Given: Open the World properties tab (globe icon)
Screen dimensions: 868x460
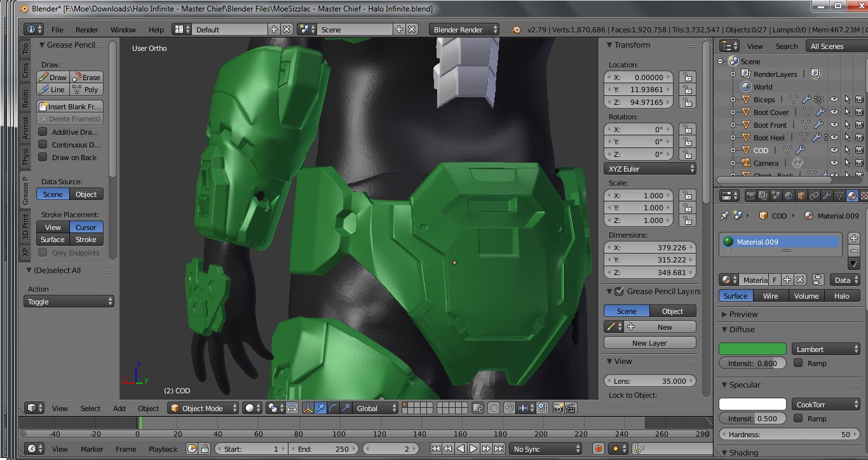Looking at the screenshot, I should click(789, 196).
